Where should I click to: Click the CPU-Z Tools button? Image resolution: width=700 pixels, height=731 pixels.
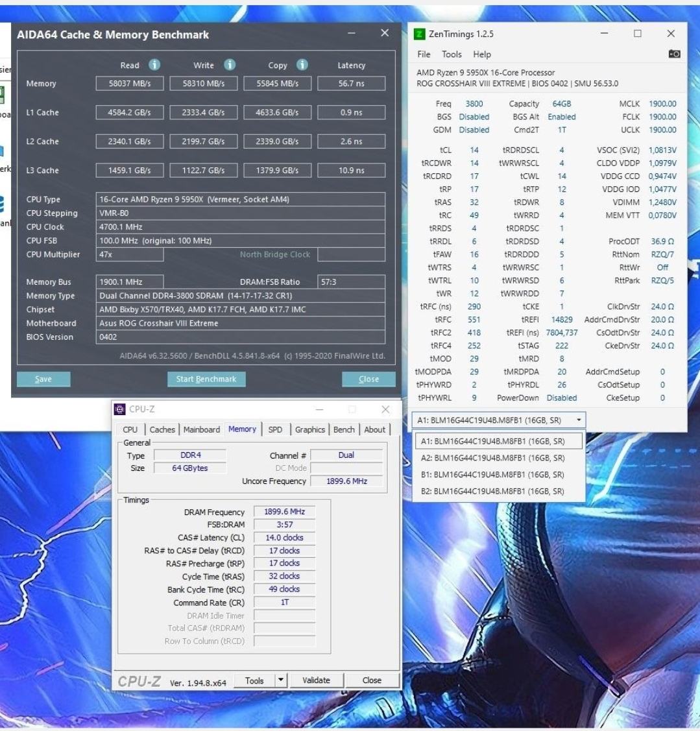click(x=254, y=680)
